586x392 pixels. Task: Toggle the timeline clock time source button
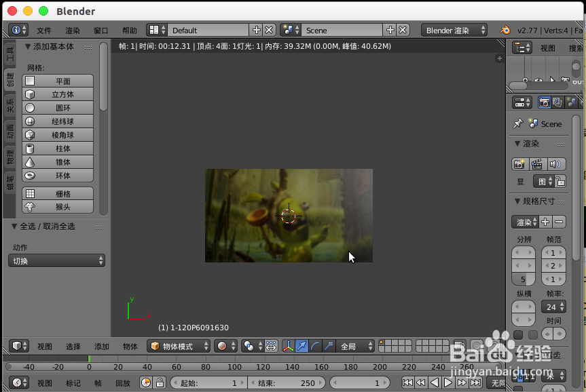point(146,383)
